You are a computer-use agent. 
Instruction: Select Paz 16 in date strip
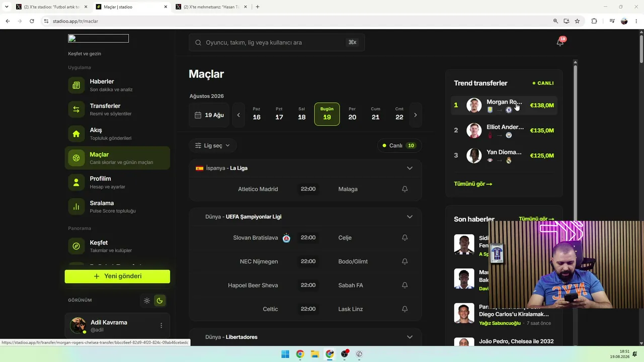(257, 114)
